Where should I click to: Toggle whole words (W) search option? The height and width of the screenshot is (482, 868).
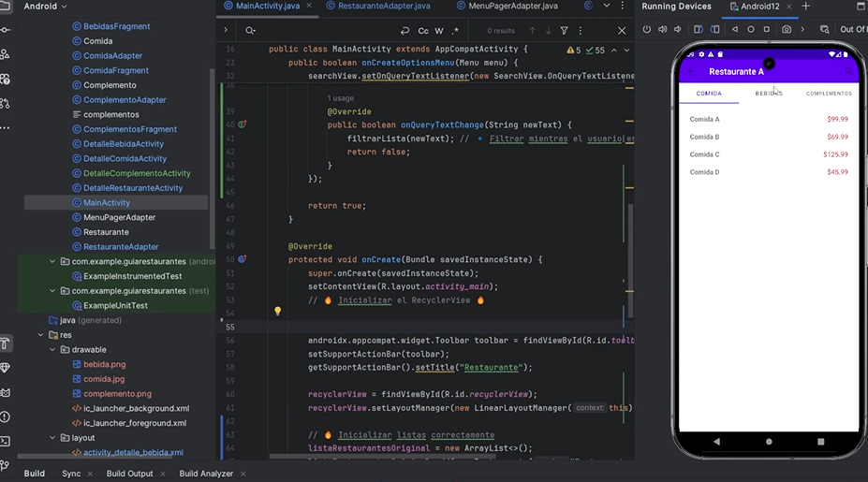(x=439, y=31)
